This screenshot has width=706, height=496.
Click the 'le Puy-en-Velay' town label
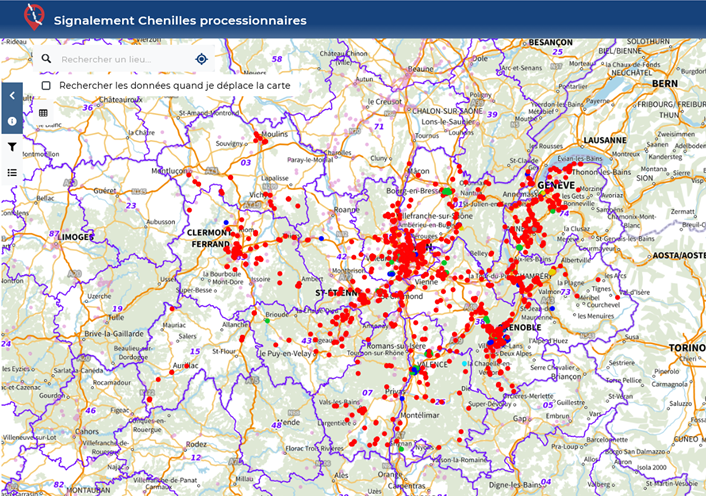285,354
